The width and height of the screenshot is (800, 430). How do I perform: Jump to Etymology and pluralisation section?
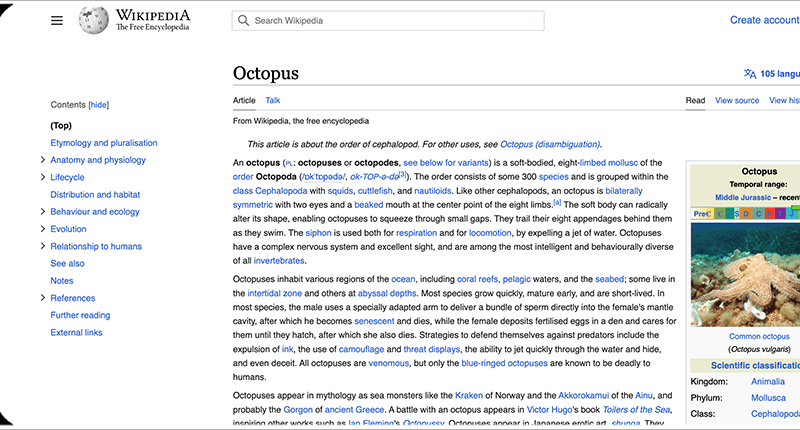(x=104, y=143)
